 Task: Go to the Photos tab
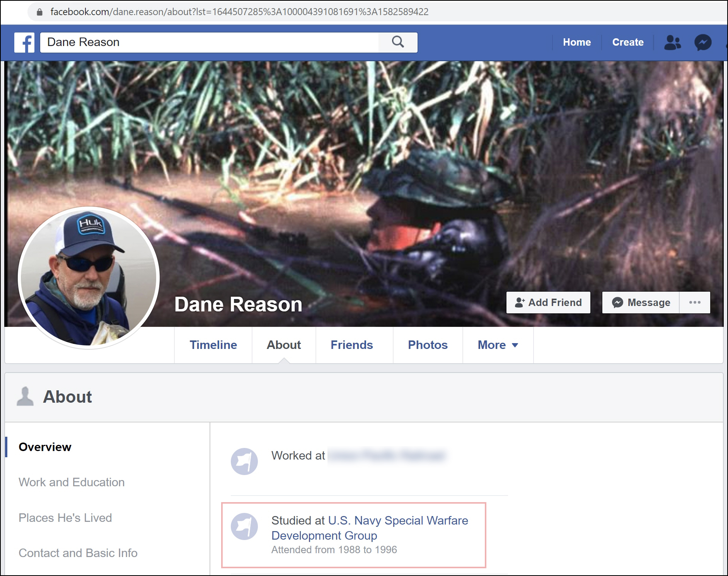(428, 345)
